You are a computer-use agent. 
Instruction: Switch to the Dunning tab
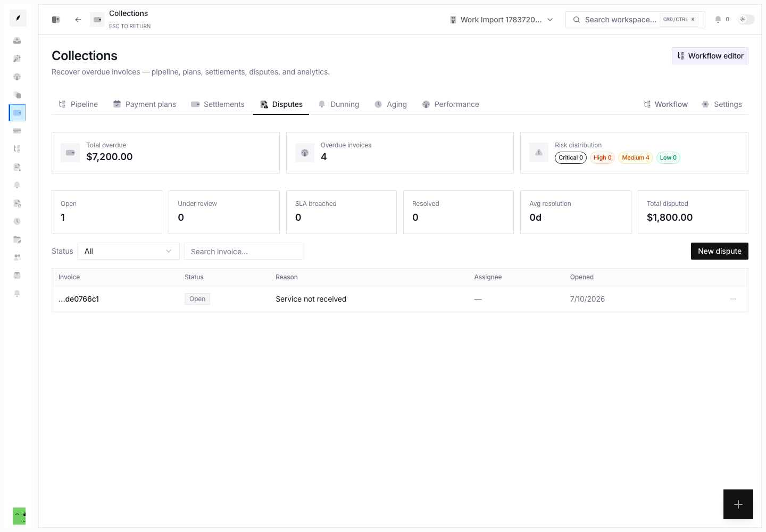point(338,104)
